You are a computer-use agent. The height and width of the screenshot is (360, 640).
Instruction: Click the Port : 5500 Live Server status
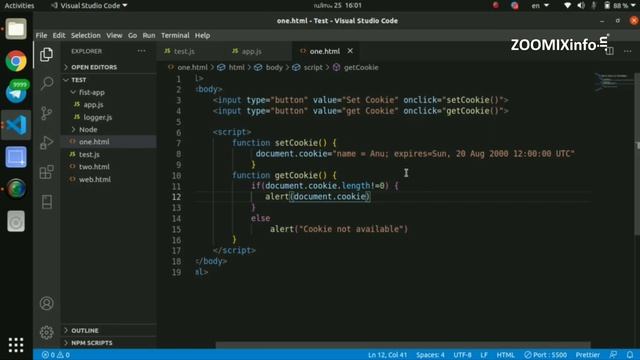(x=545, y=355)
